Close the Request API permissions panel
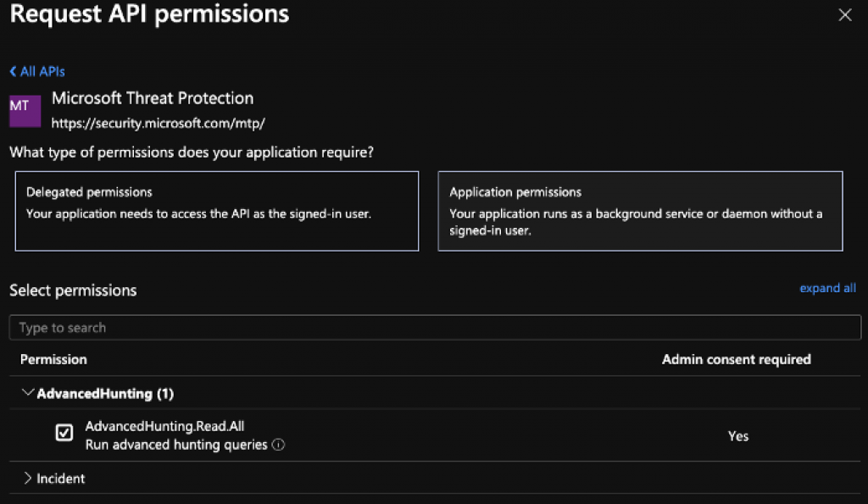The image size is (868, 504). pos(845,15)
